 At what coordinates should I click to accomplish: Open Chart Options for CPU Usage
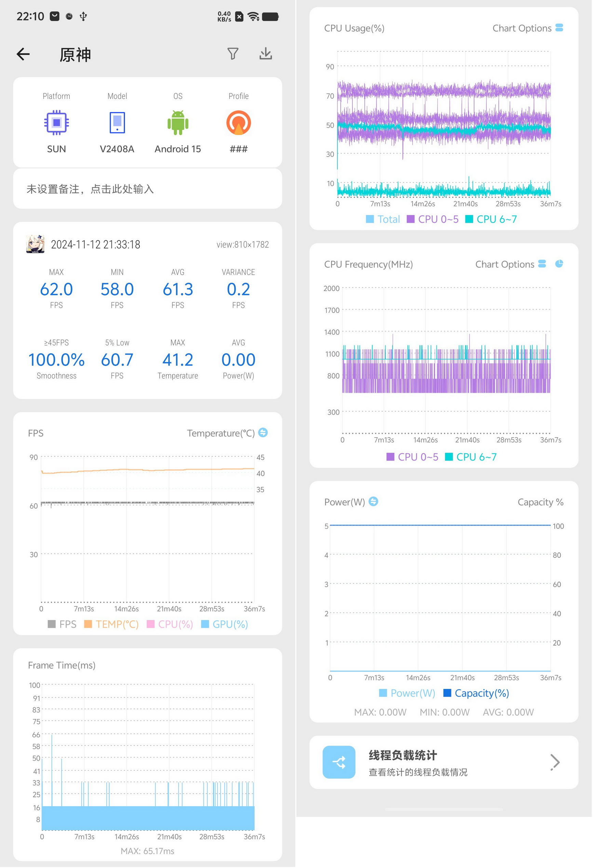pyautogui.click(x=528, y=28)
